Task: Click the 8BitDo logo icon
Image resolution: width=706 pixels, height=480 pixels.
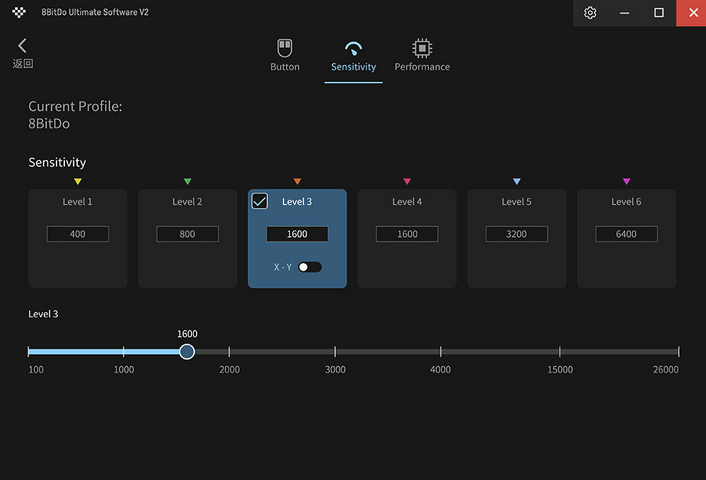Action: (18, 13)
